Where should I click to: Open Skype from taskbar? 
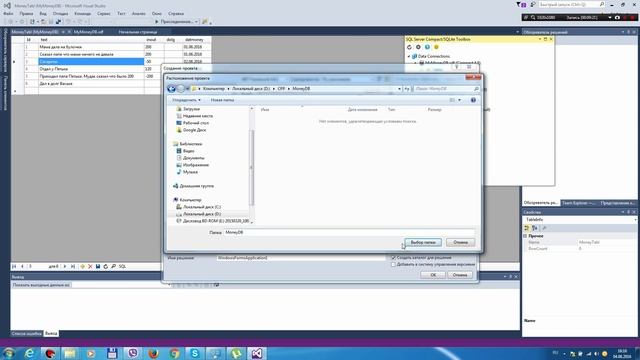pyautogui.click(x=195, y=353)
